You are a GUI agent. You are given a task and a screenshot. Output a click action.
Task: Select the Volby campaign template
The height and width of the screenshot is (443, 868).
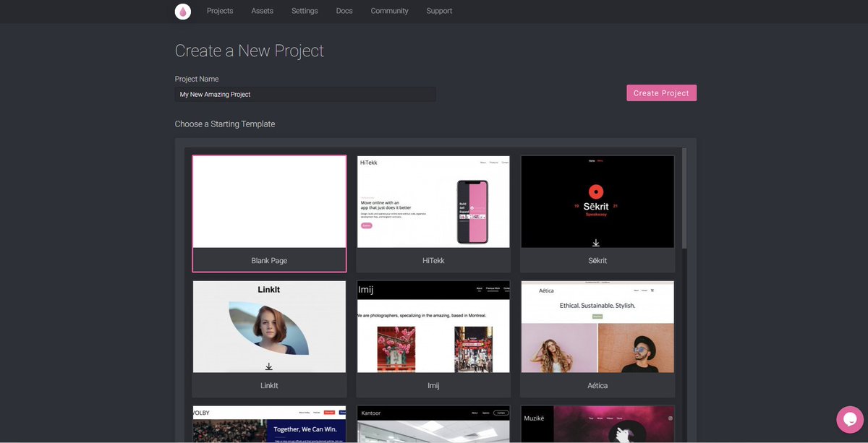tap(269, 424)
